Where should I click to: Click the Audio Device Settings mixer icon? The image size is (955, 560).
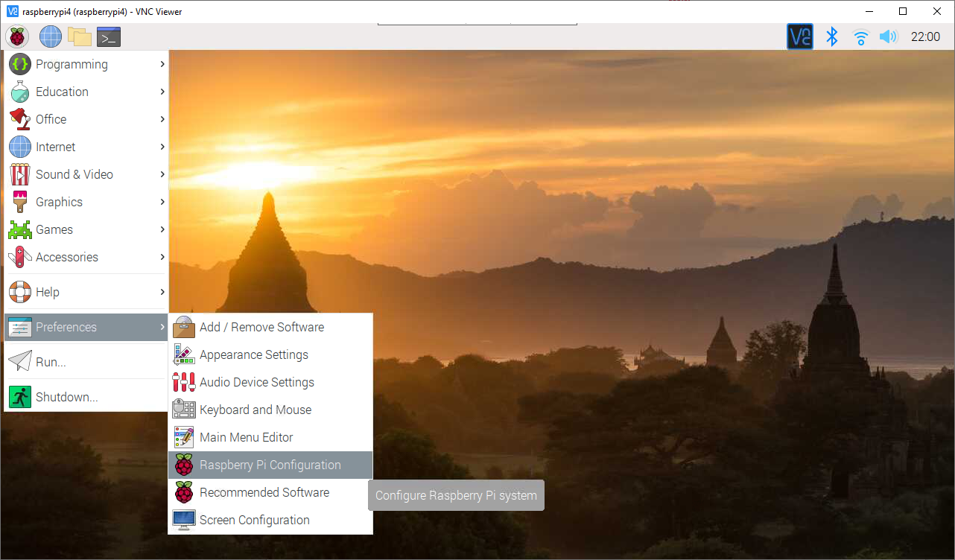point(183,382)
